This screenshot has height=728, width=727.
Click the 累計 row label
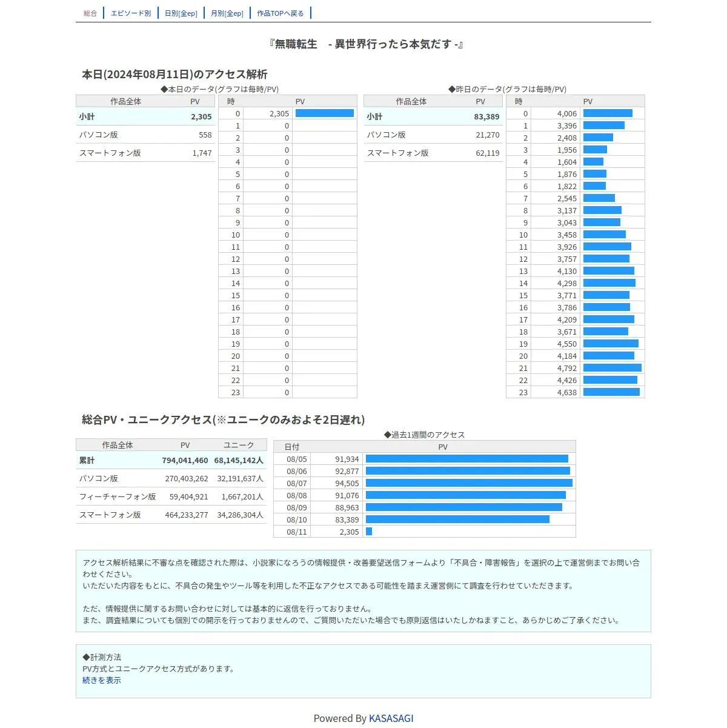pyautogui.click(x=87, y=461)
